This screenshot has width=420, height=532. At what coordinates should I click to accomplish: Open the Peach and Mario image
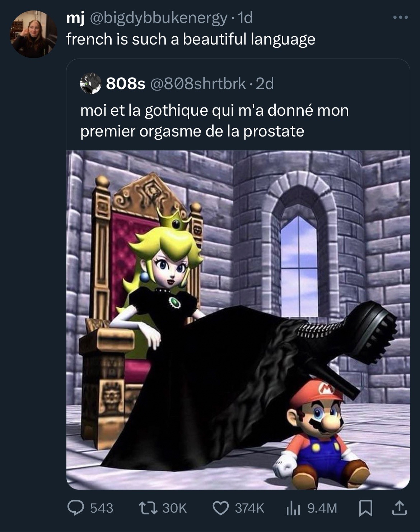238,320
